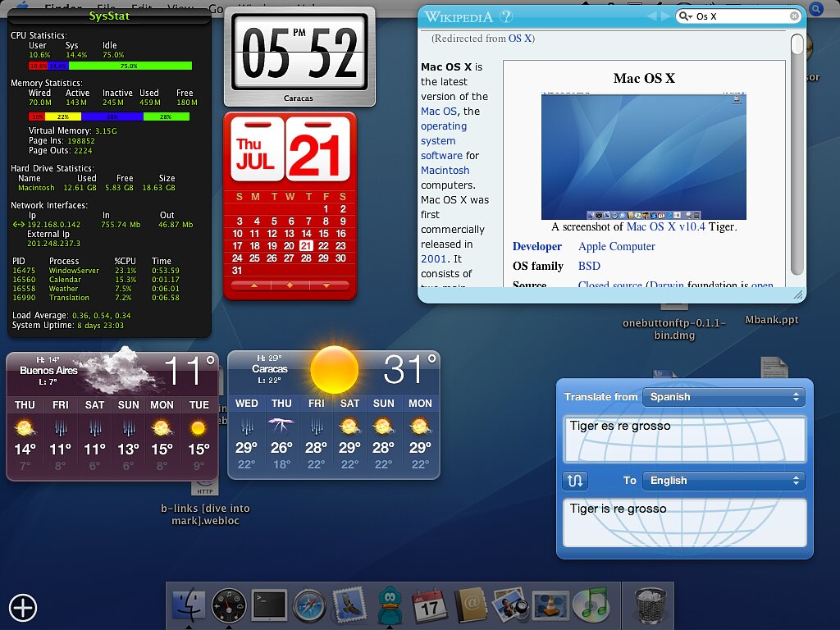
Task: Go back in Wikipedia widget
Action: click(651, 16)
